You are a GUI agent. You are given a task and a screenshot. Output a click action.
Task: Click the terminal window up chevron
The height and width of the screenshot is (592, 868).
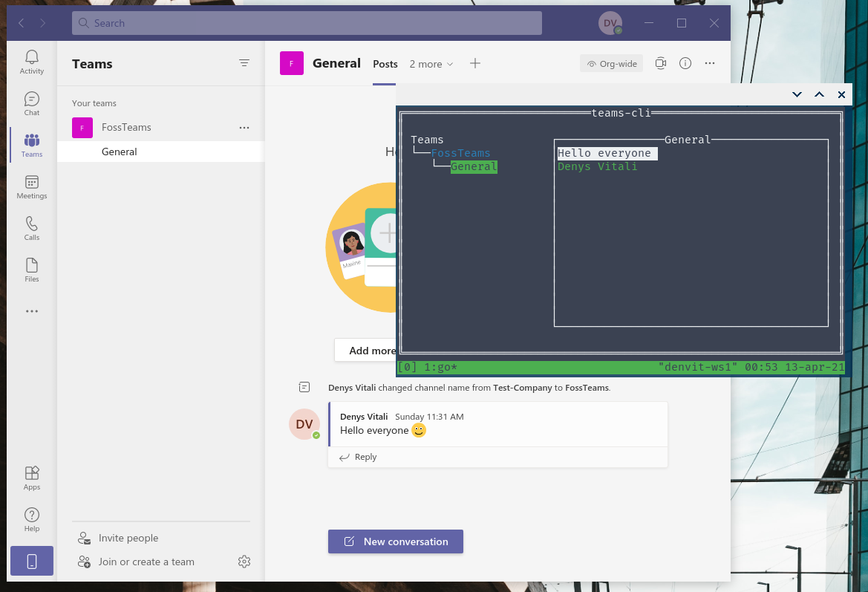coord(819,94)
